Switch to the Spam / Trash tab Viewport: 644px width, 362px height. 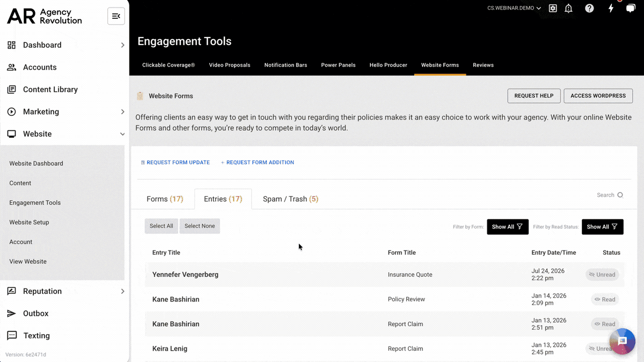click(290, 199)
